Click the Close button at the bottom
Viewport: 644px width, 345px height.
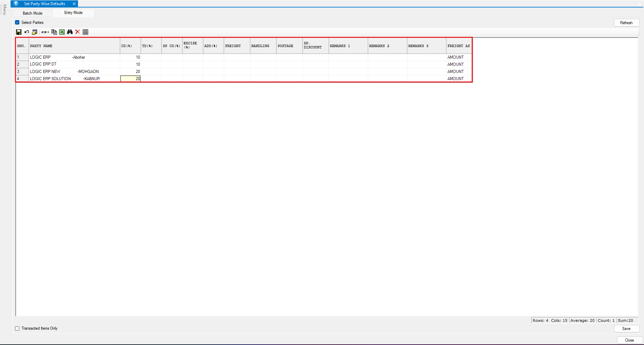[629, 340]
